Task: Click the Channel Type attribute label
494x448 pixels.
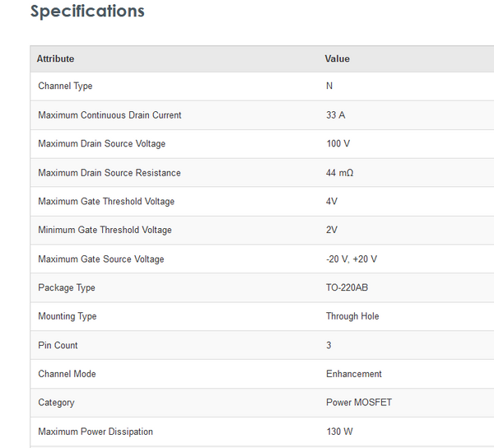Action: click(65, 86)
